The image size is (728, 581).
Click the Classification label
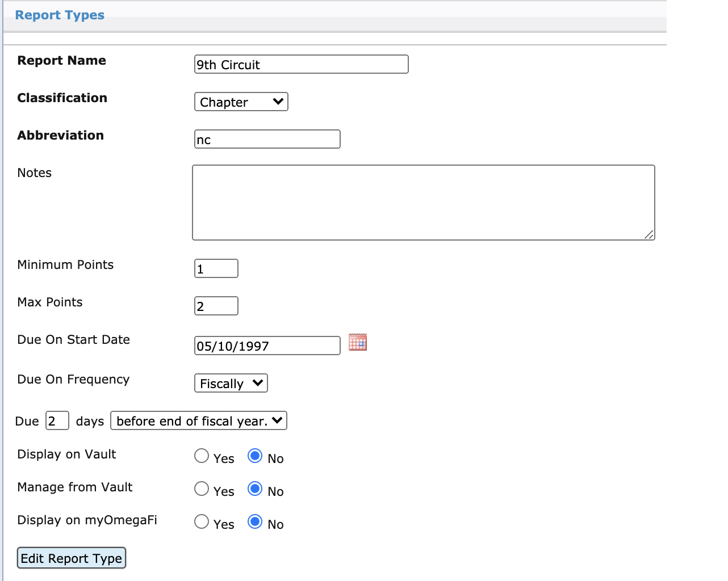pyautogui.click(x=62, y=98)
